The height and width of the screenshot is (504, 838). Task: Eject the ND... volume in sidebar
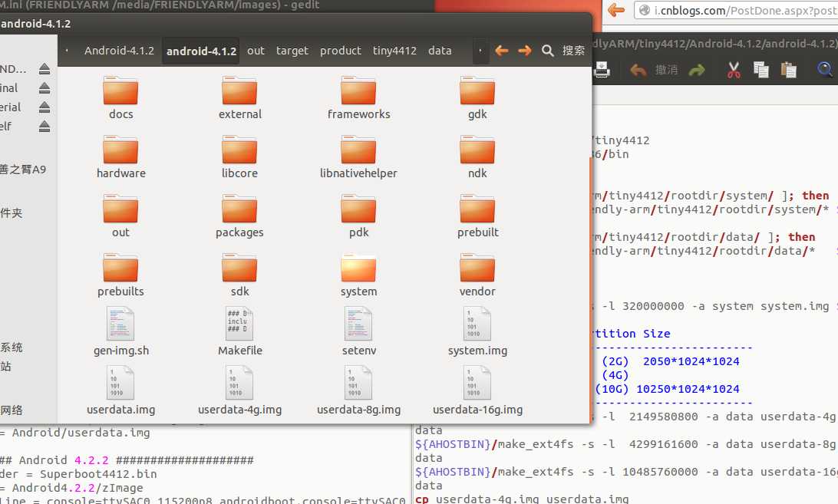point(45,69)
